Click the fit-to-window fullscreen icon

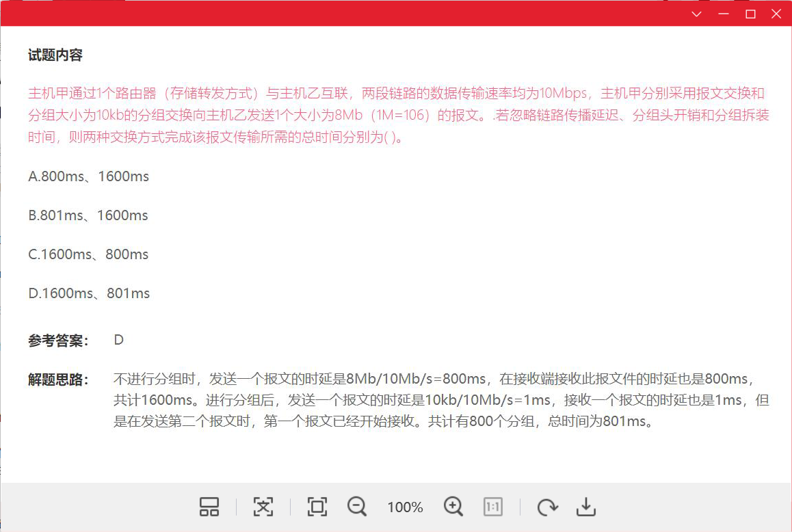tap(317, 507)
